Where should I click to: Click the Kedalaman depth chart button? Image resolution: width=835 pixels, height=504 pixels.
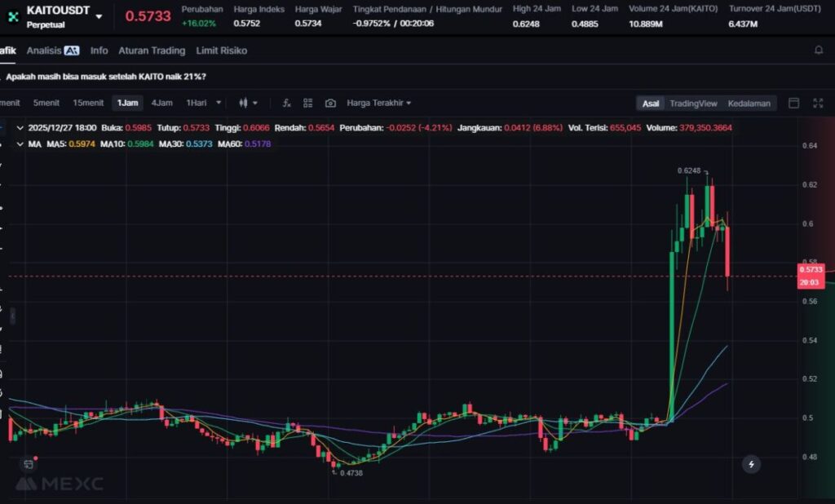pyautogui.click(x=749, y=104)
